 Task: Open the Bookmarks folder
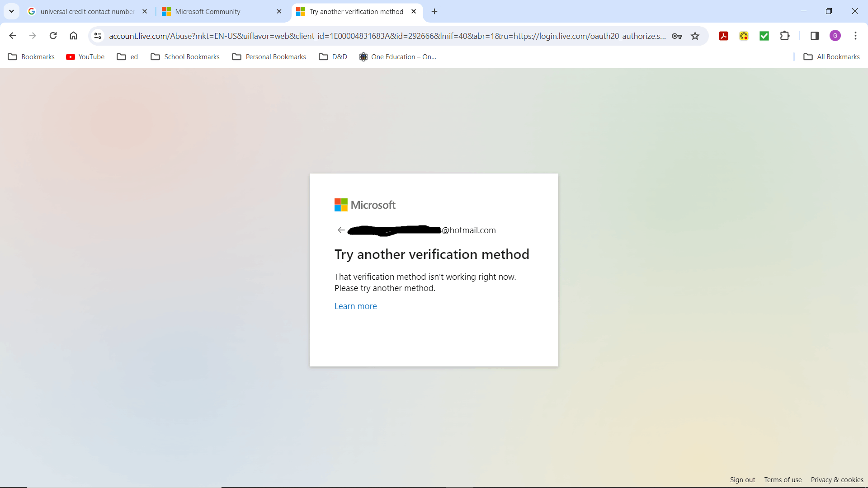[x=31, y=57]
